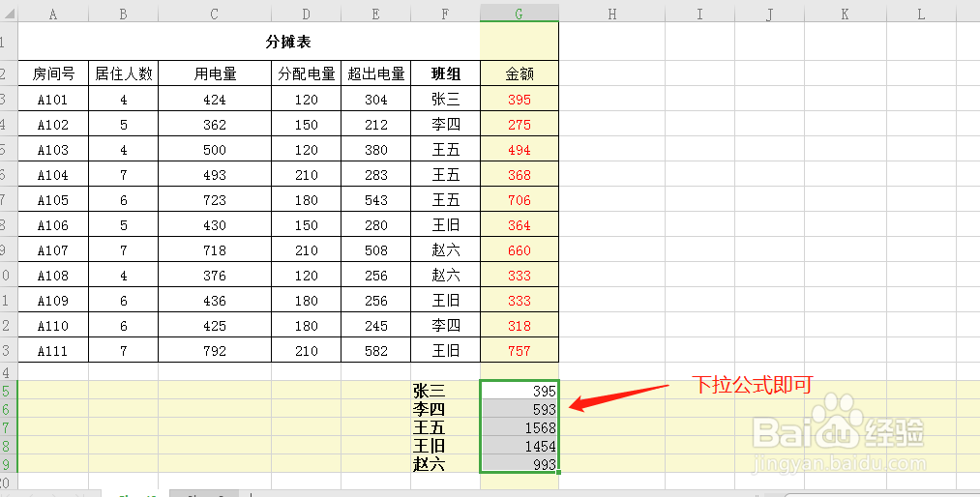Click the red amount 395

(x=520, y=100)
